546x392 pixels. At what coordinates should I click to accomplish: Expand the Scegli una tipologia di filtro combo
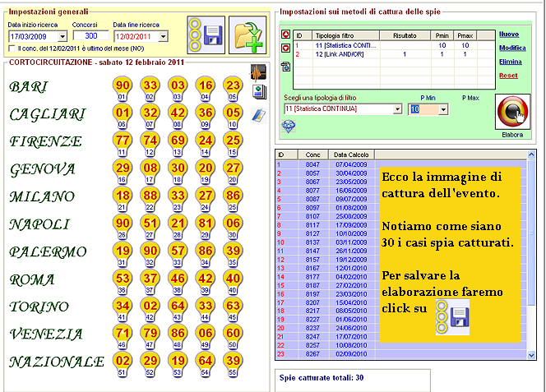(x=397, y=109)
